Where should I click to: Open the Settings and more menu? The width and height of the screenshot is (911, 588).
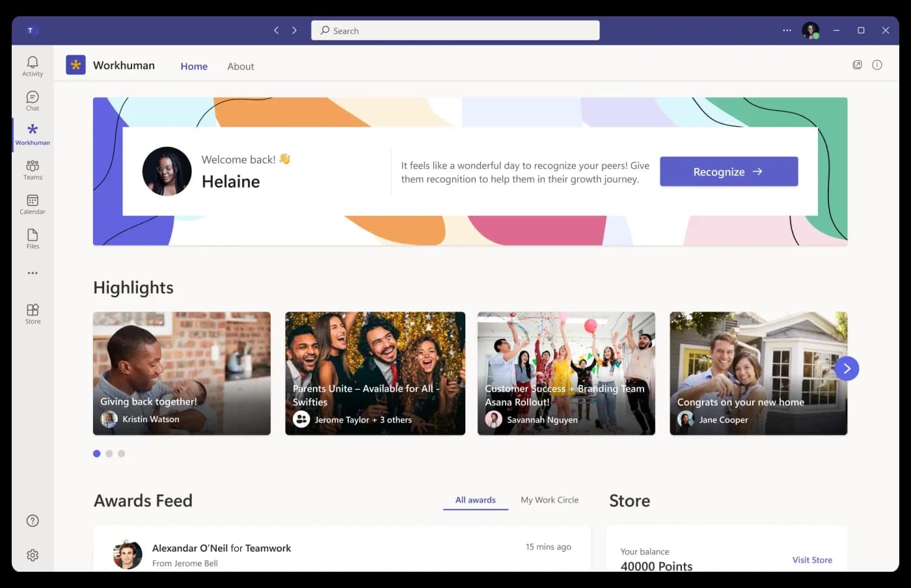click(787, 30)
